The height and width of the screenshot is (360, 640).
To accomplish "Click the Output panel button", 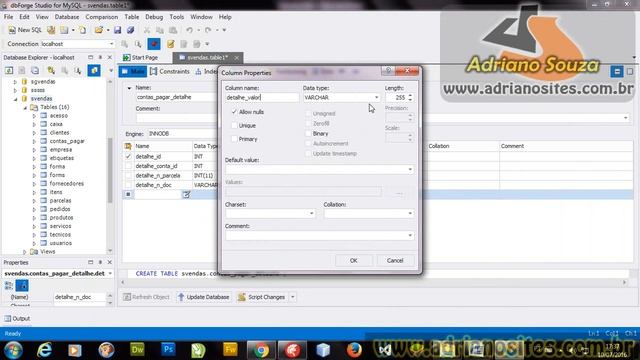I will click(x=17, y=318).
